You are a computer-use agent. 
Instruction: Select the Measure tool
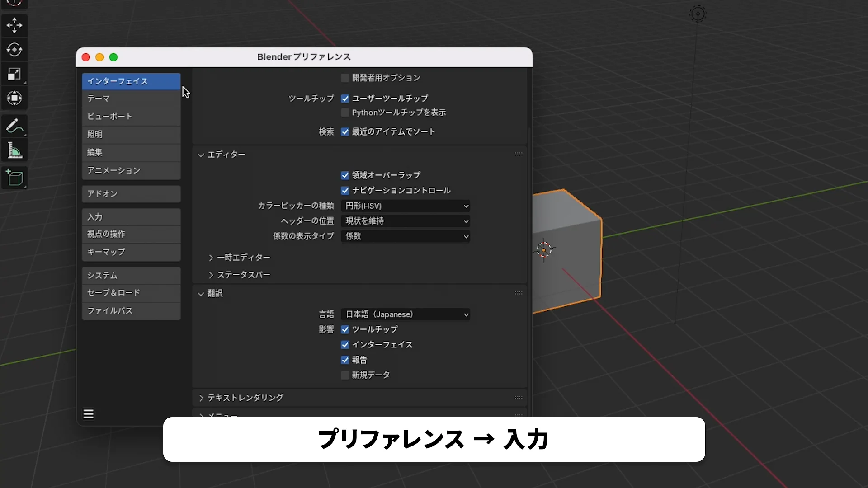[x=14, y=150]
